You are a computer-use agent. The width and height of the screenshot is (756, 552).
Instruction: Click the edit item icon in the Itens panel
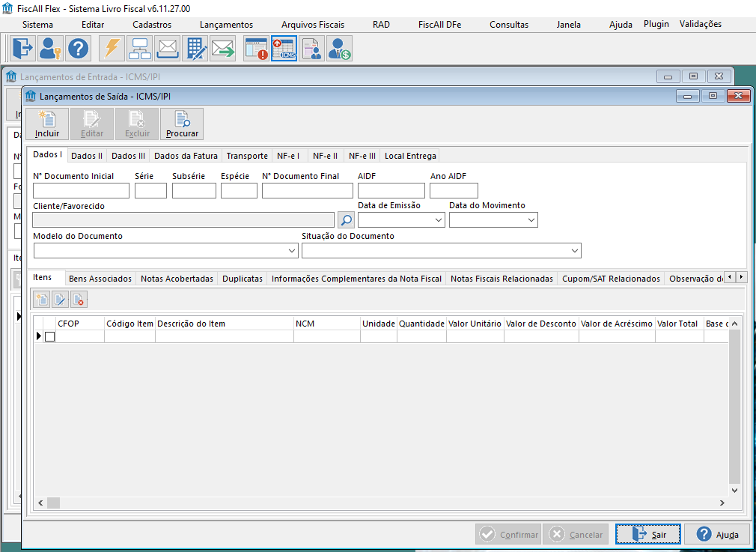point(60,300)
